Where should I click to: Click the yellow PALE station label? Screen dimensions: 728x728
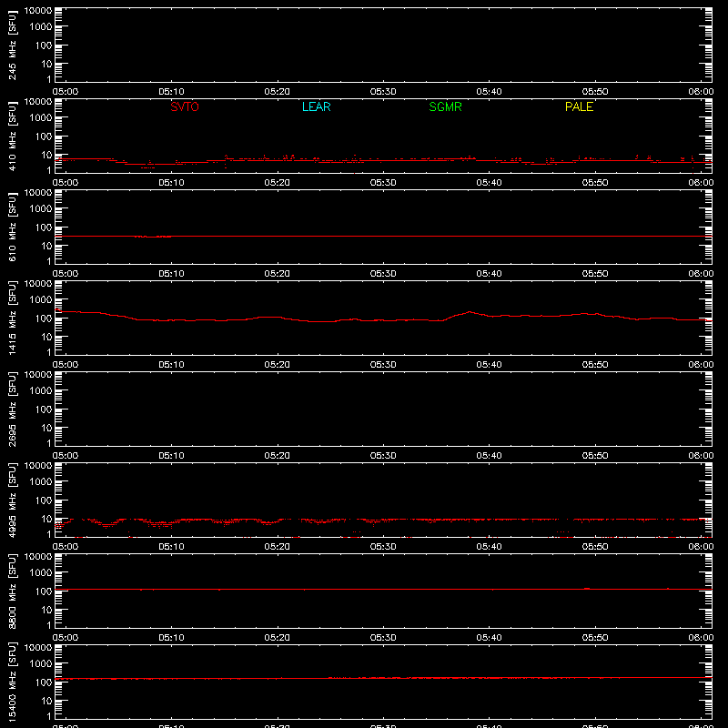(x=579, y=106)
